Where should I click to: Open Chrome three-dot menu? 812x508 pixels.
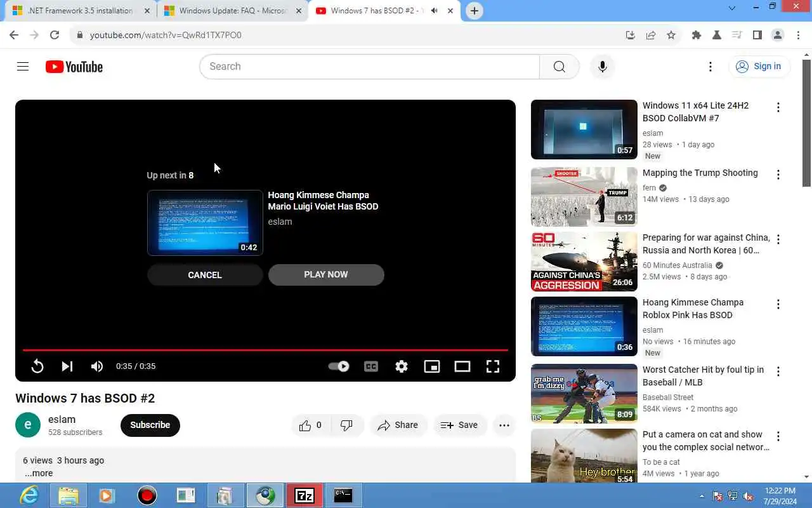(798, 36)
